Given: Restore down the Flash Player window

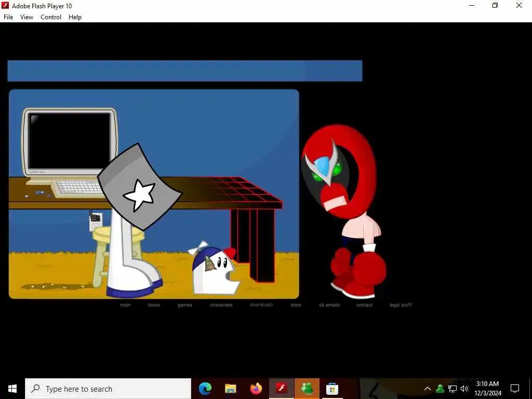Looking at the screenshot, I should point(495,5).
